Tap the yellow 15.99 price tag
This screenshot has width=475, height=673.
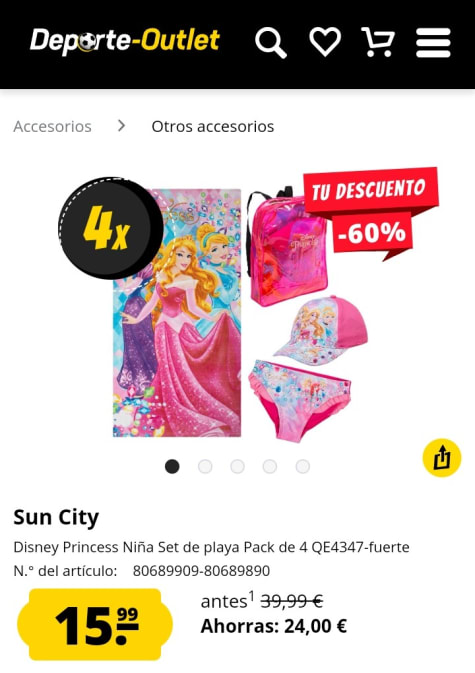tap(95, 624)
